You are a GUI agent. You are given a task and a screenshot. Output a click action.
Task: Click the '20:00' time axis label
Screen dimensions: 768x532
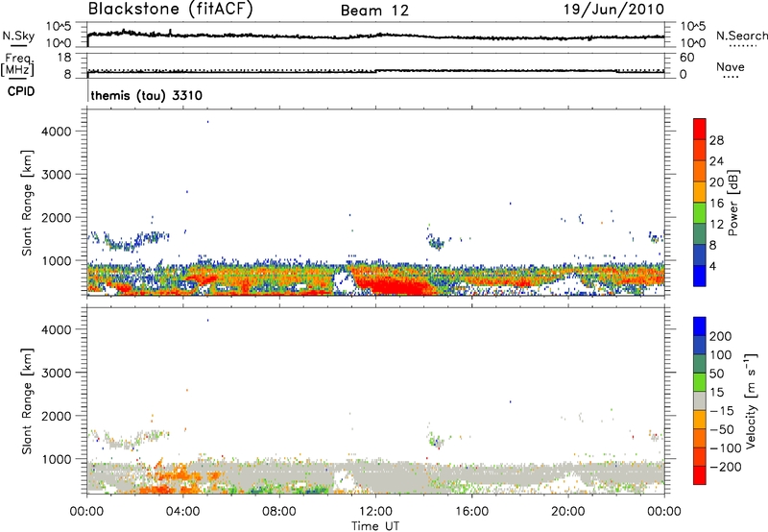point(568,512)
